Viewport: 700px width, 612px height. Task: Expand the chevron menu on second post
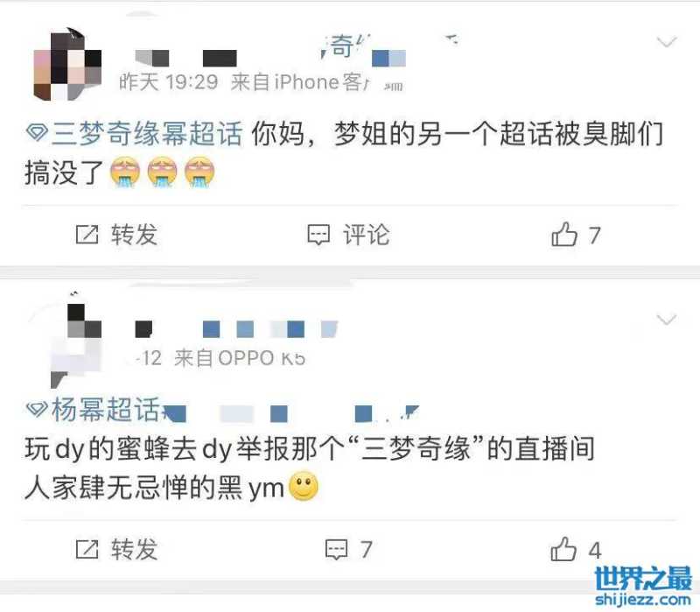click(x=667, y=320)
